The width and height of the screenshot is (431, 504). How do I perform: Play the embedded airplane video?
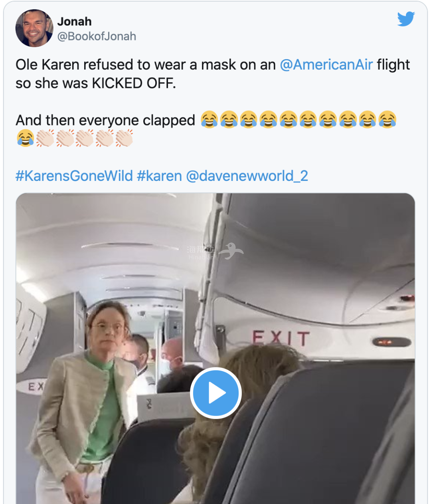(x=215, y=393)
